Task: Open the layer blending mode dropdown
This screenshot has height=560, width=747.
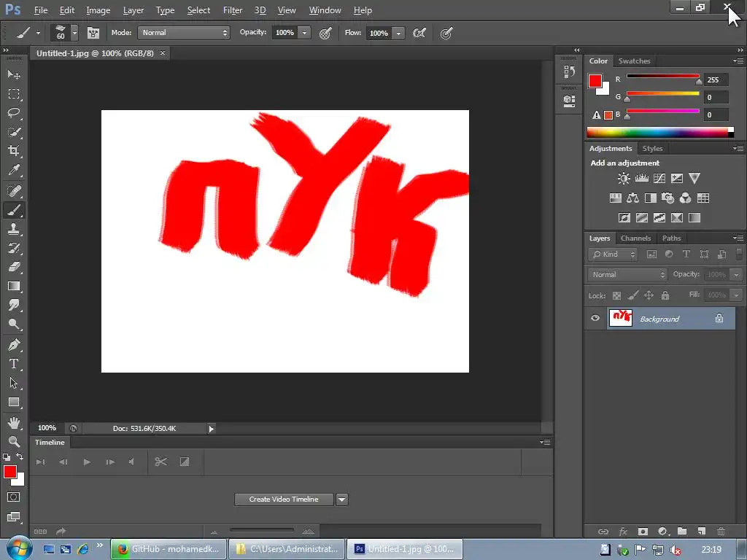Action: click(627, 275)
